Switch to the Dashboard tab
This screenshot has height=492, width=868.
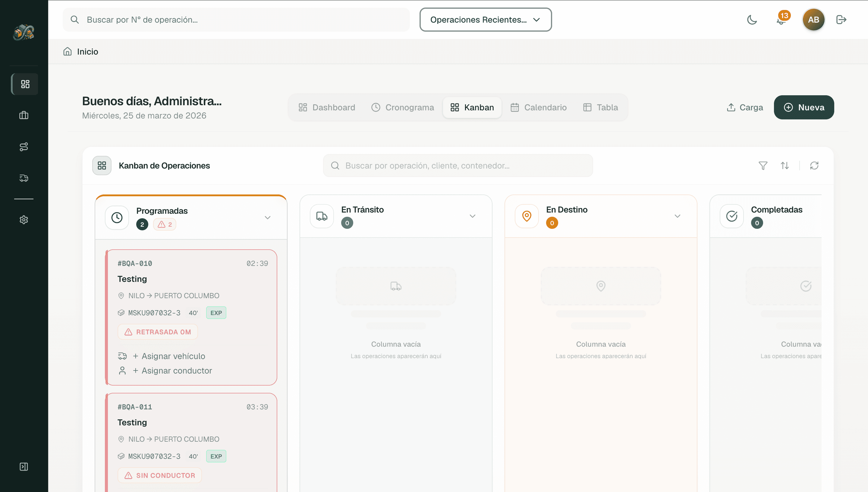click(x=327, y=107)
